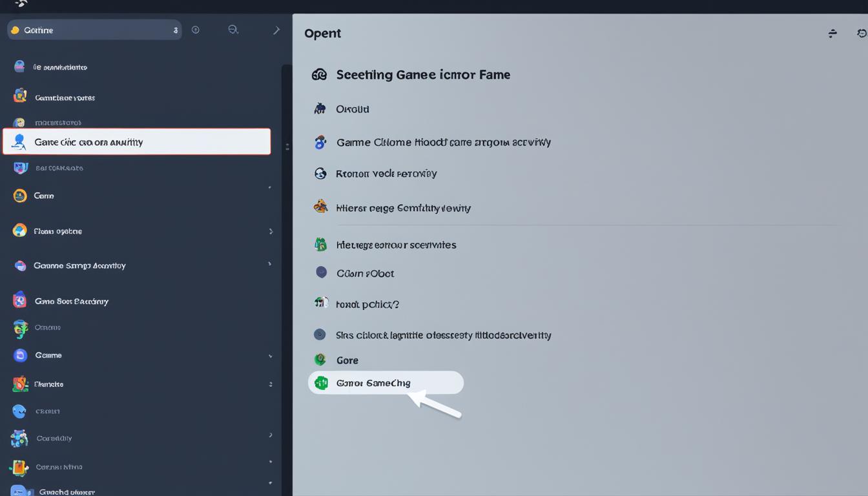Click the right chevron in sidebar header
The height and width of the screenshot is (496, 868).
tap(276, 30)
